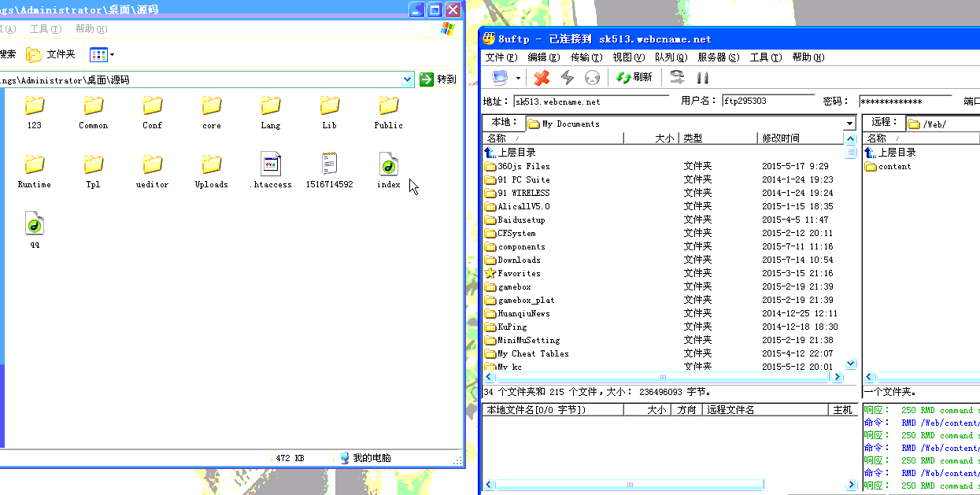Open the views icon dropdown in Explorer
980x495 pixels.
(102, 54)
